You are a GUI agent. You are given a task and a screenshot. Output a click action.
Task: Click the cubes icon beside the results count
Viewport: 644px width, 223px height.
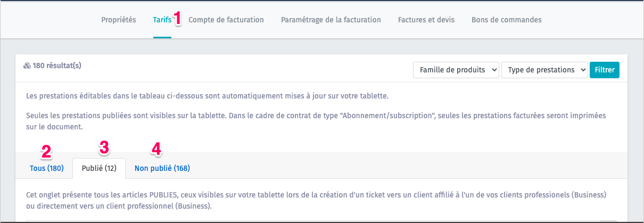(27, 66)
